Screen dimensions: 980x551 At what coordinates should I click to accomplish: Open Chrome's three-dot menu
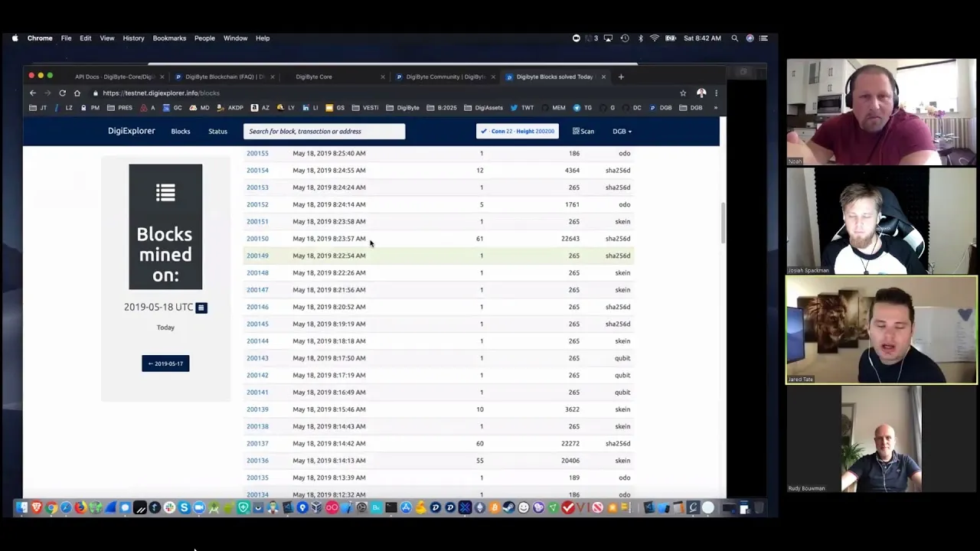(716, 93)
